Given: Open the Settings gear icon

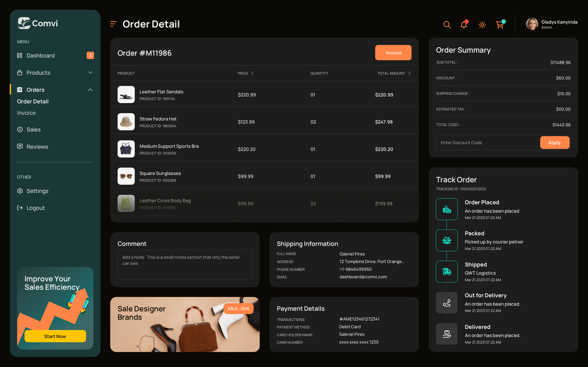Looking at the screenshot, I should click(20, 191).
